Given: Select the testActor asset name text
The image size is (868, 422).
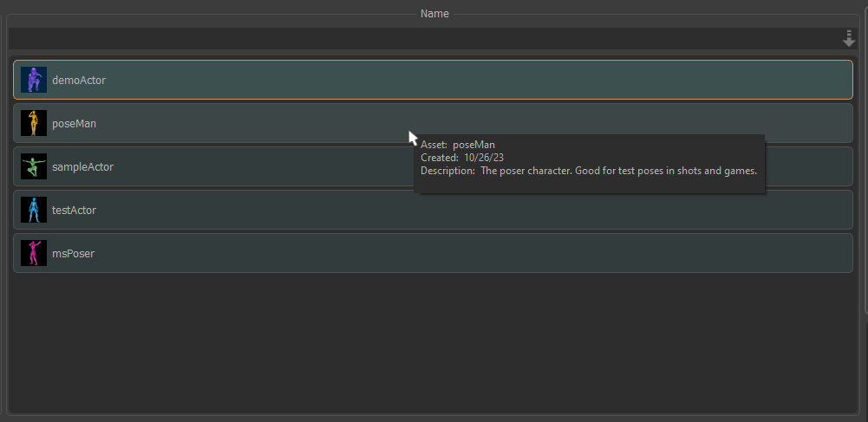Looking at the screenshot, I should 75,211.
